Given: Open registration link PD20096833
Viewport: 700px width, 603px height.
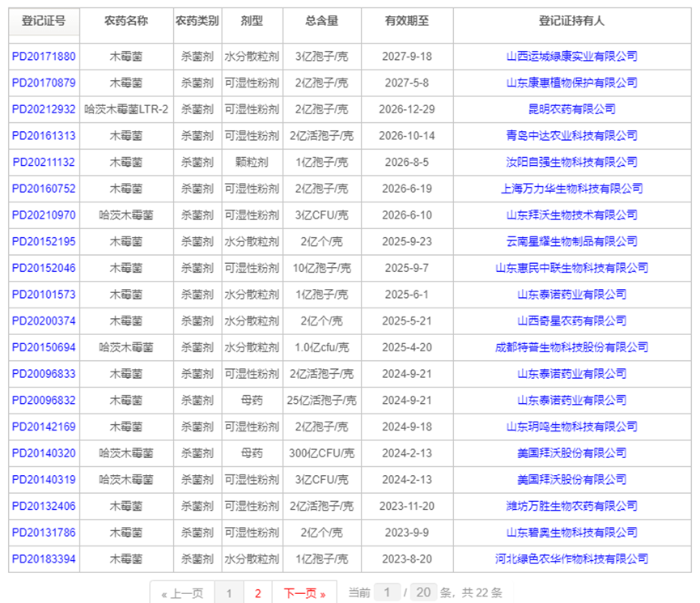Looking at the screenshot, I should point(44,373).
